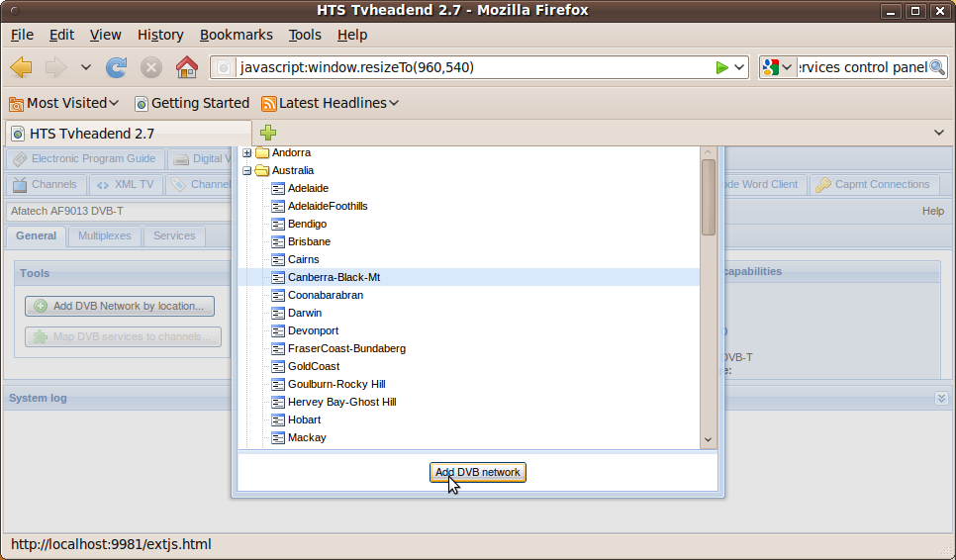956x560 pixels.
Task: Click the Mackay location icon
Action: coord(278,437)
